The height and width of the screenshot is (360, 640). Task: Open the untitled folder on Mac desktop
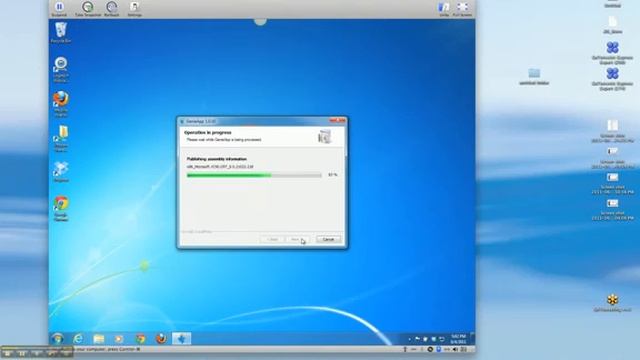pos(534,77)
